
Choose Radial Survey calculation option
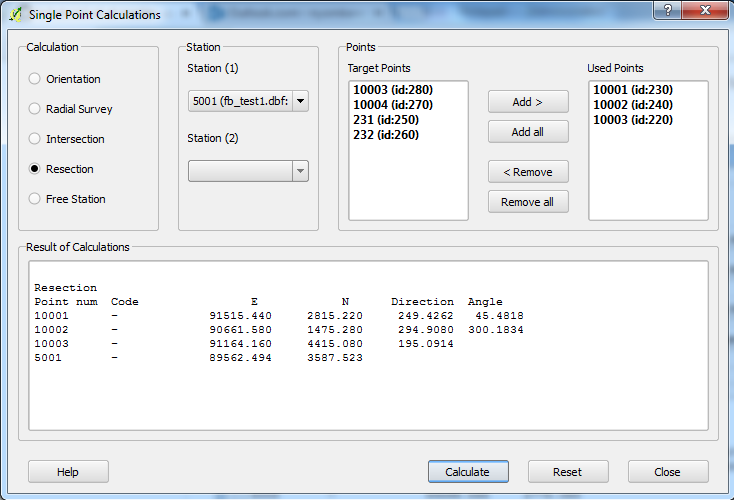click(x=36, y=109)
